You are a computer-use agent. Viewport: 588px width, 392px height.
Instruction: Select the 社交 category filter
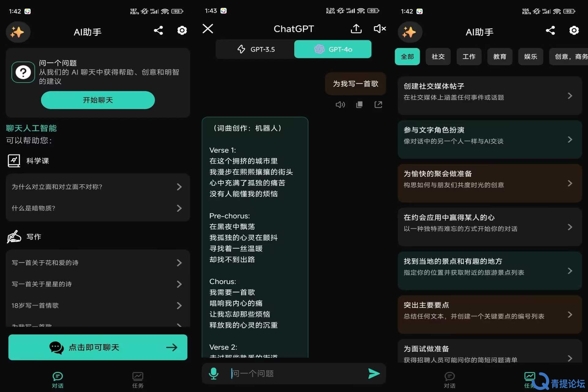(x=438, y=57)
